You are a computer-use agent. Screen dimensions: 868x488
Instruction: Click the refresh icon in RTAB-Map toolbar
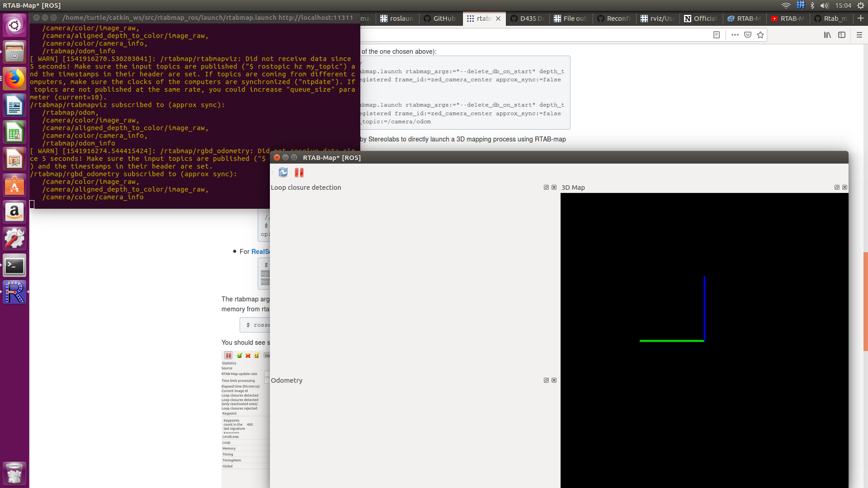click(283, 172)
